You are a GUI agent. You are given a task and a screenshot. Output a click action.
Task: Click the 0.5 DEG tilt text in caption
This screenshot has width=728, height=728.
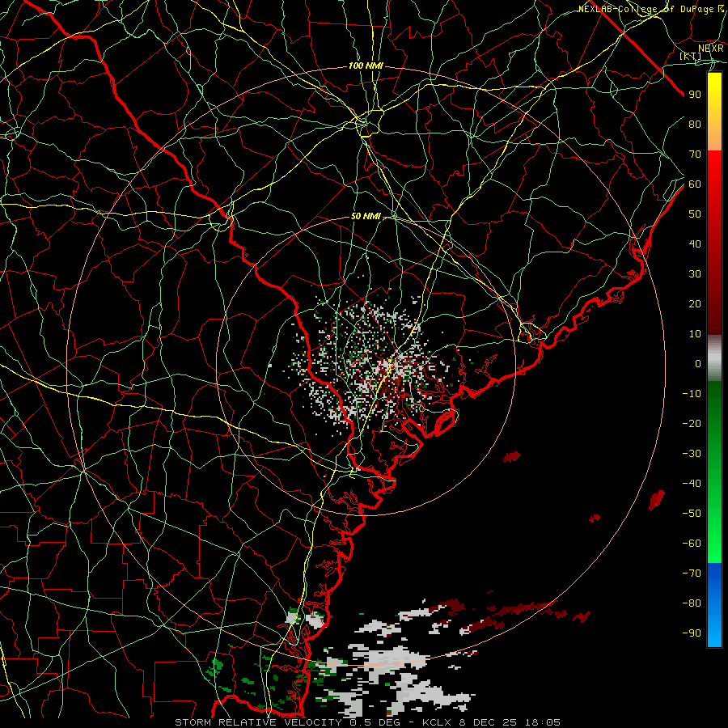(376, 722)
